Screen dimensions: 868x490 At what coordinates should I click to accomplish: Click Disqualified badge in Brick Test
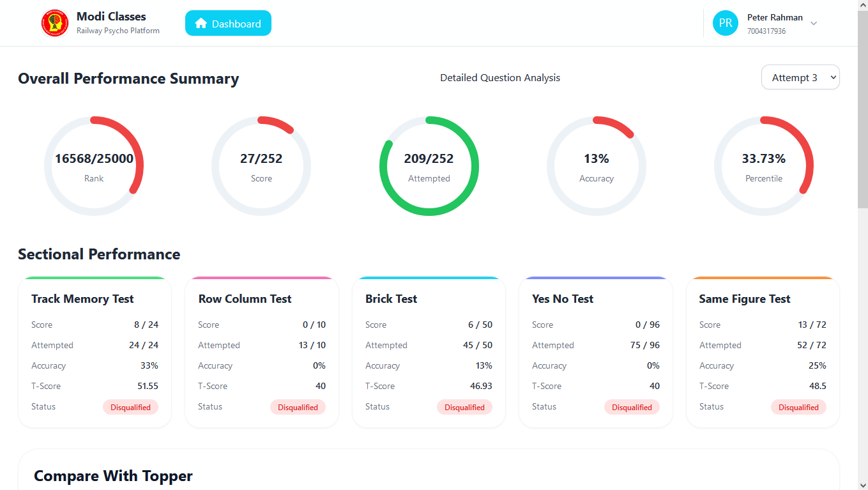[x=464, y=407]
